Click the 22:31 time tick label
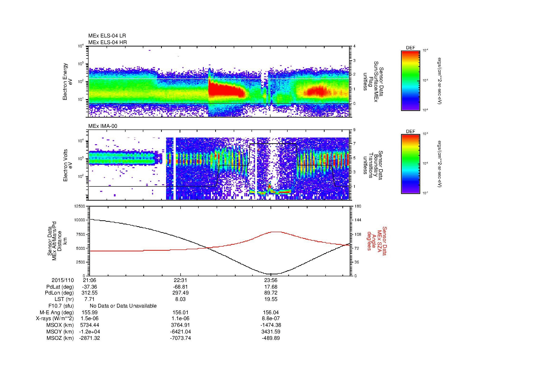 click(x=180, y=280)
